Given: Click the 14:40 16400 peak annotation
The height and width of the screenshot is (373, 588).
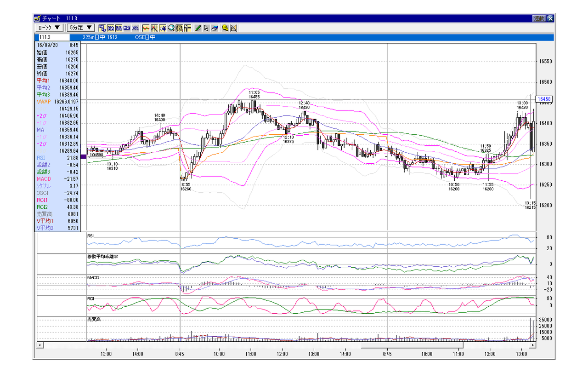Looking at the screenshot, I should [x=159, y=117].
